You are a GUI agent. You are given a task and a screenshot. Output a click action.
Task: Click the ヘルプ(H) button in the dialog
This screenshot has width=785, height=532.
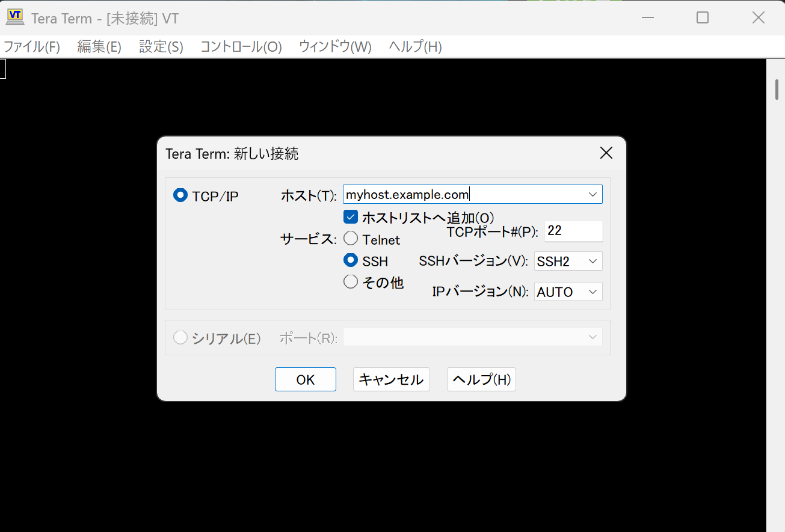pyautogui.click(x=481, y=379)
